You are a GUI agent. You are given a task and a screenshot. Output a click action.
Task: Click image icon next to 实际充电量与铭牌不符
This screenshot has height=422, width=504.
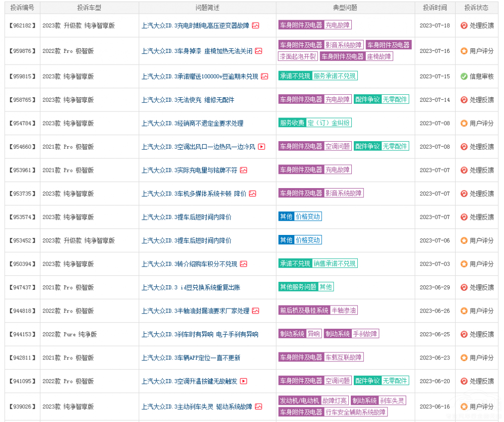[x=243, y=170]
